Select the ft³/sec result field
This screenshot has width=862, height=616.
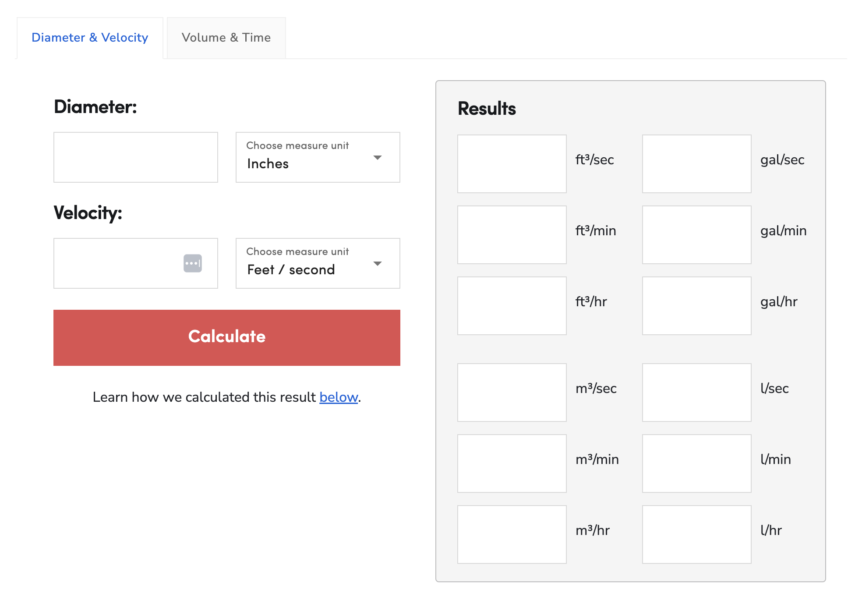click(x=512, y=164)
